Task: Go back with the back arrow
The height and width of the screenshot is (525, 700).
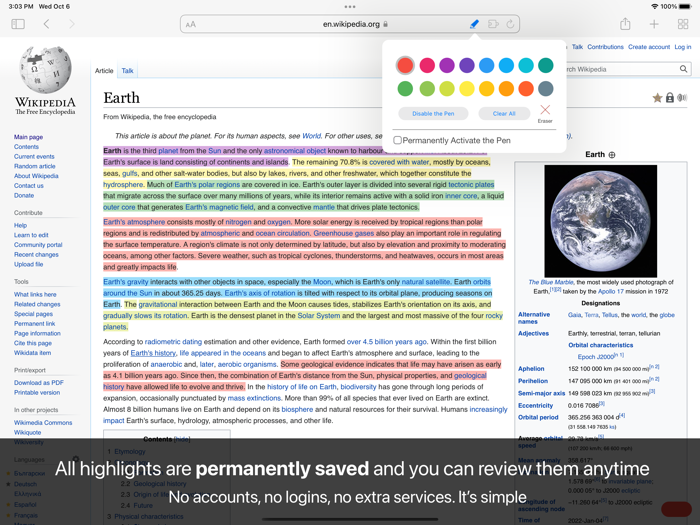Action: 46,24
